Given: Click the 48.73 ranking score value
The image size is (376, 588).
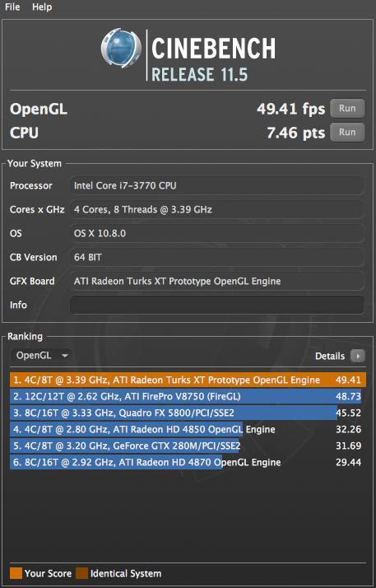Looking at the screenshot, I should 348,396.
